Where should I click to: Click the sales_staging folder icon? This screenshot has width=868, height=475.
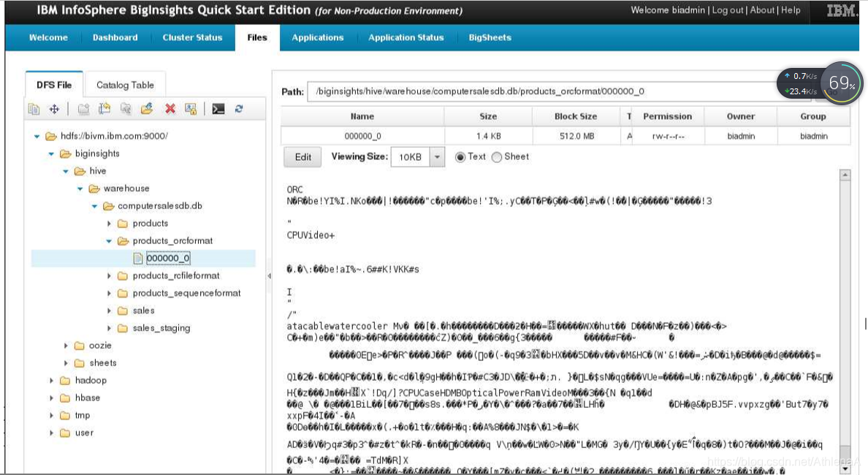click(x=123, y=328)
